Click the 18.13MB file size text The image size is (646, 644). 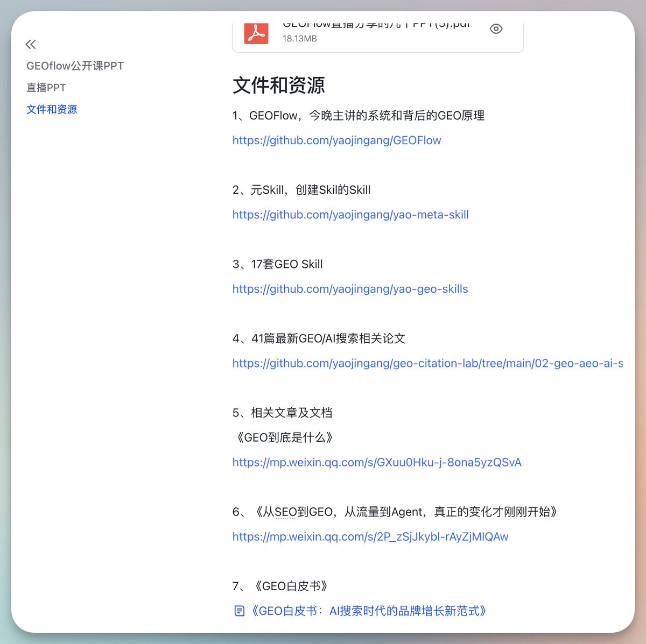300,39
